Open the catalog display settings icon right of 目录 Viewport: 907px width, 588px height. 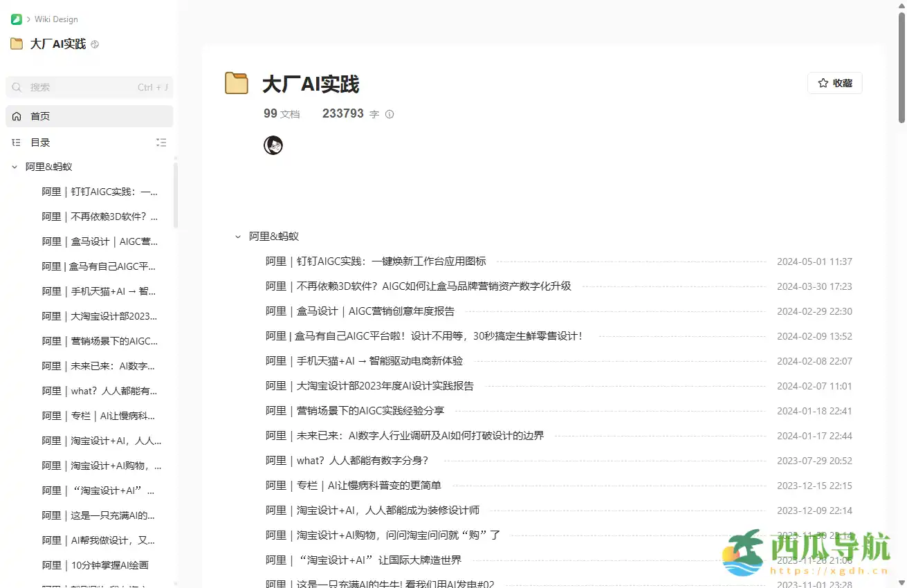point(161,143)
